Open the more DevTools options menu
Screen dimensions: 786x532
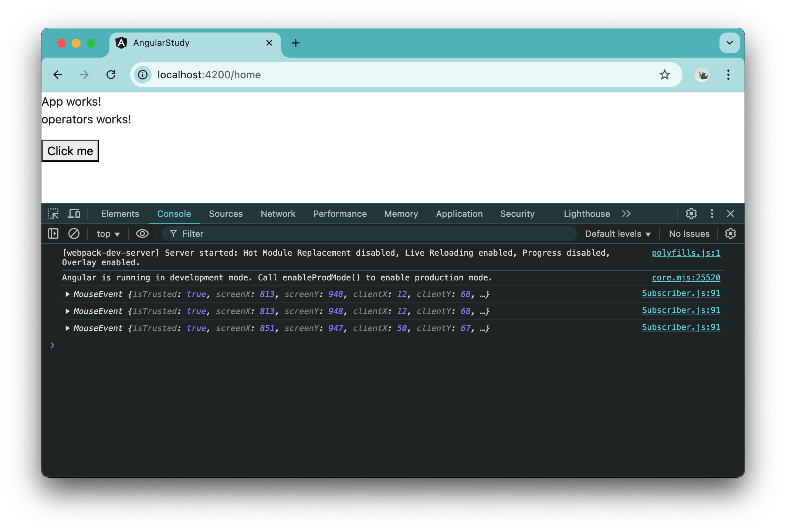711,214
